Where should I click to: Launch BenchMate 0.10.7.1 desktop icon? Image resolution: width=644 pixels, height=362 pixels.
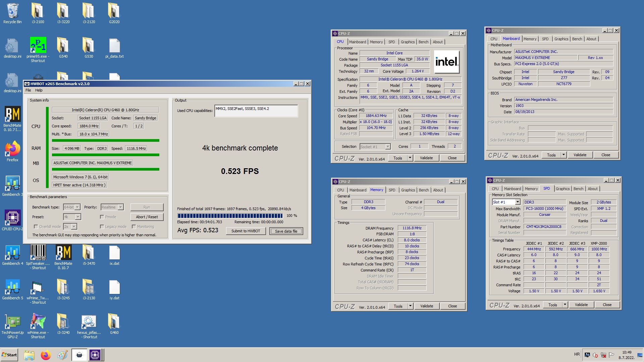pos(12,119)
